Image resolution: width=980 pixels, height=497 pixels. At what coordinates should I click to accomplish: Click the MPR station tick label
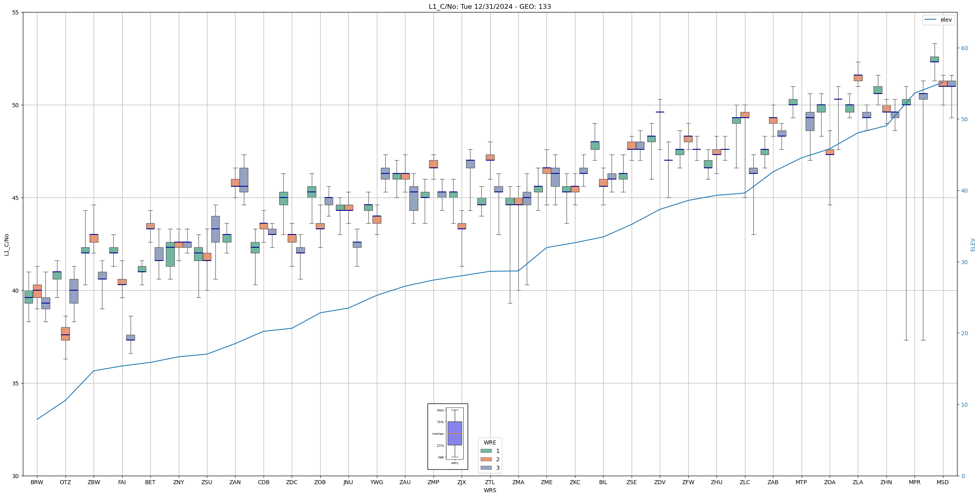tap(915, 482)
